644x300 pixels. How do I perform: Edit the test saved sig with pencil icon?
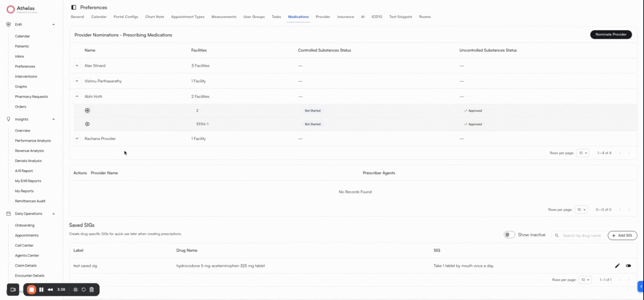coord(617,266)
